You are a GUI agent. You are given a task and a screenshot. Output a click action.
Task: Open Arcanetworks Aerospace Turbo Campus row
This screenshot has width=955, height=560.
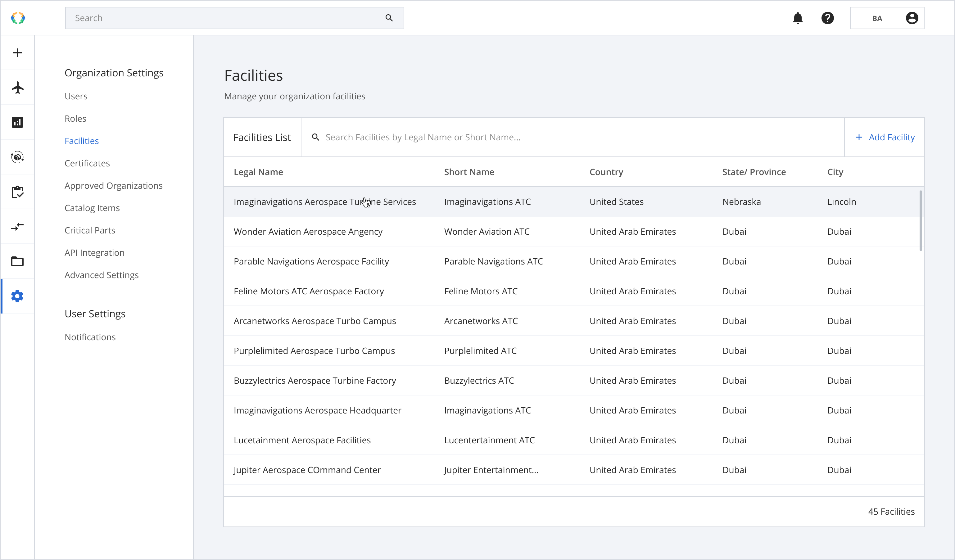tap(574, 321)
